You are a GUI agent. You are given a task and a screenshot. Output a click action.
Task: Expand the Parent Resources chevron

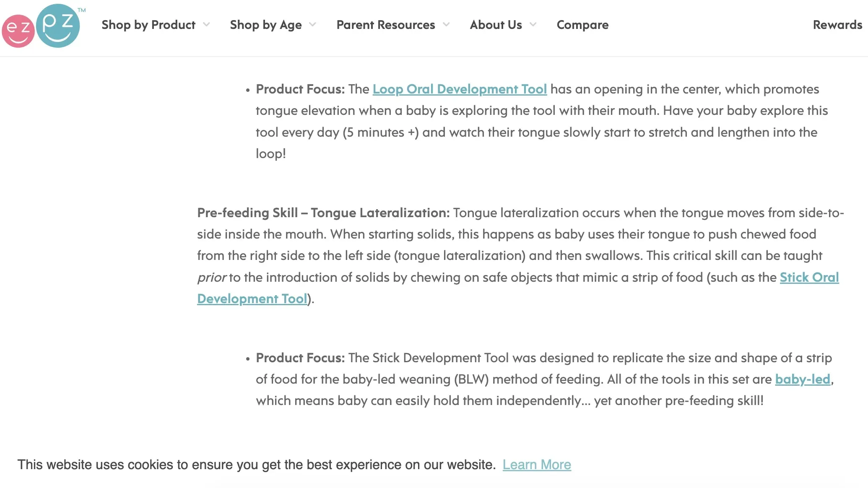(x=446, y=25)
